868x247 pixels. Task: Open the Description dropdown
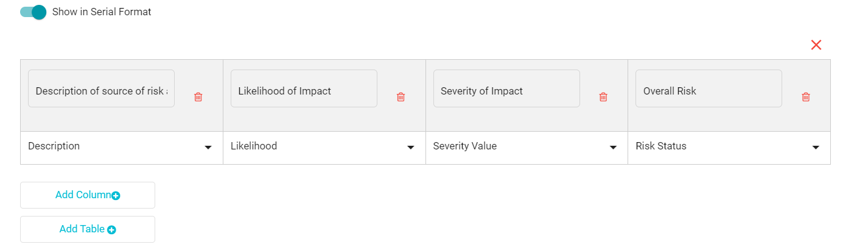121,147
